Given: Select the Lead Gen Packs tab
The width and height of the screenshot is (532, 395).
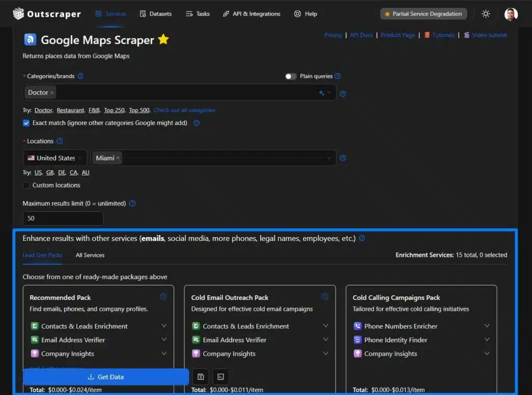Looking at the screenshot, I should pos(43,255).
